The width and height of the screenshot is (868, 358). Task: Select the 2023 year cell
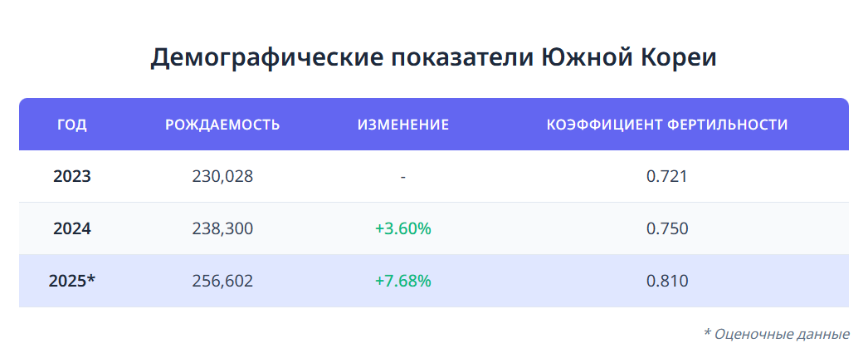[72, 177]
